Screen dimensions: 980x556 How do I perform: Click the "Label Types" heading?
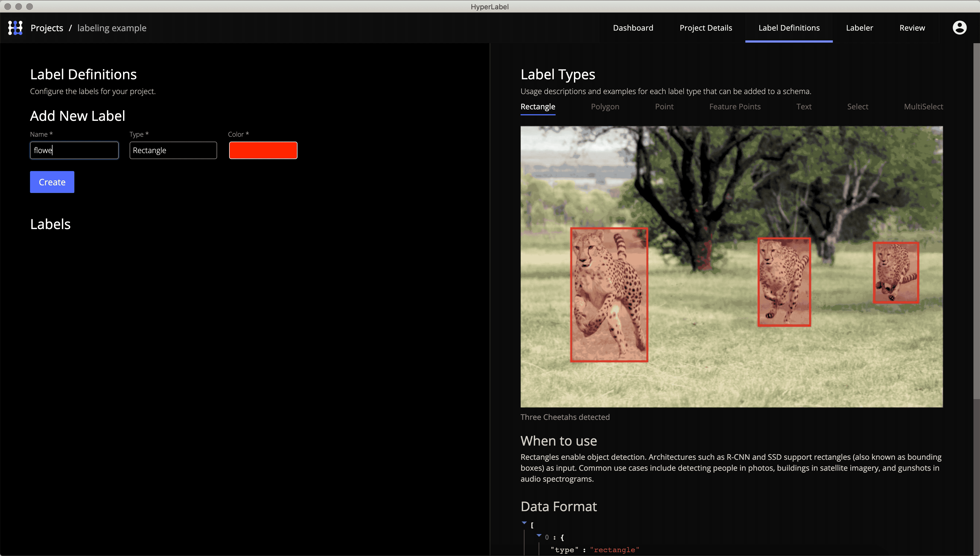tap(558, 74)
